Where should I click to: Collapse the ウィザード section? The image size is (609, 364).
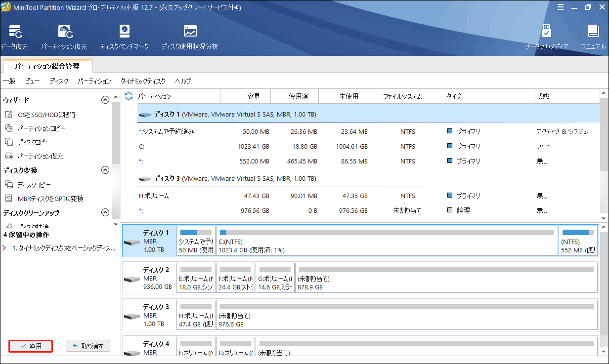point(105,100)
